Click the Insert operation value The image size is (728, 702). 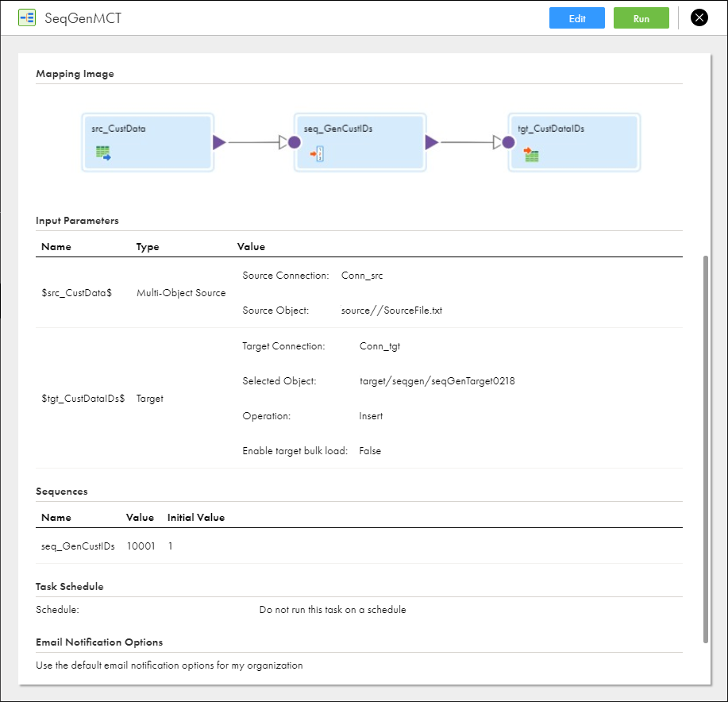[371, 416]
